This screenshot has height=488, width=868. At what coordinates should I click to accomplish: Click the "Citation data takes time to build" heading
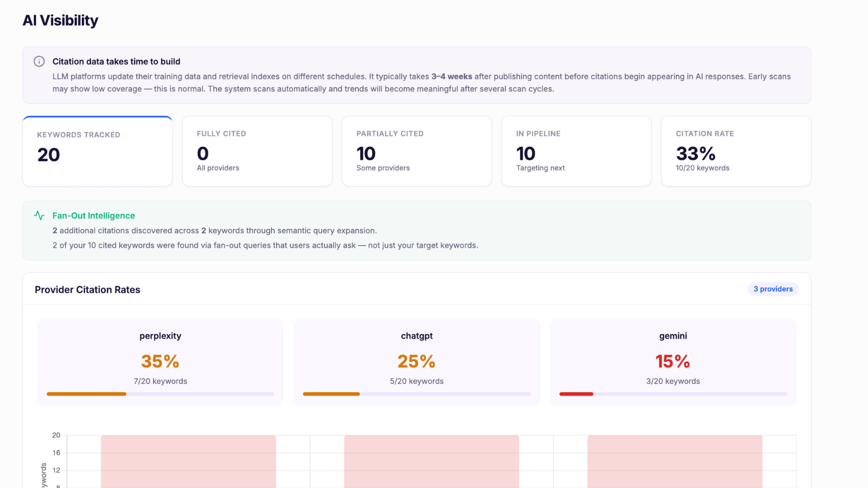116,61
